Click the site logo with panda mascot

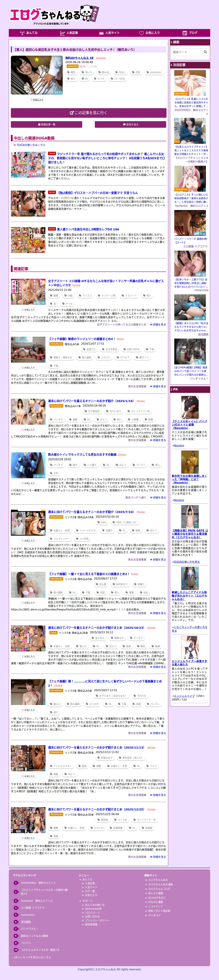pyautogui.click(x=55, y=15)
